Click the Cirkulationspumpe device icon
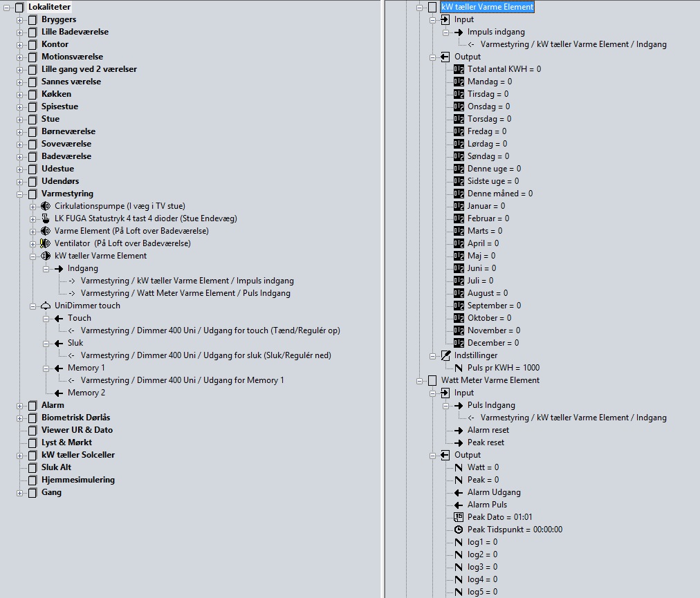Screen dimensions: 700x598 [x=46, y=206]
